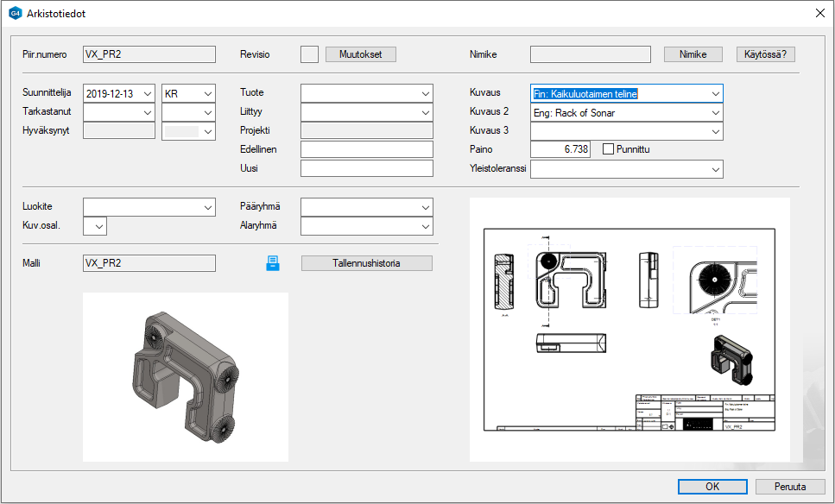Expand the KR designer initials dropdown
Viewport: 835px width, 504px height.
point(206,93)
